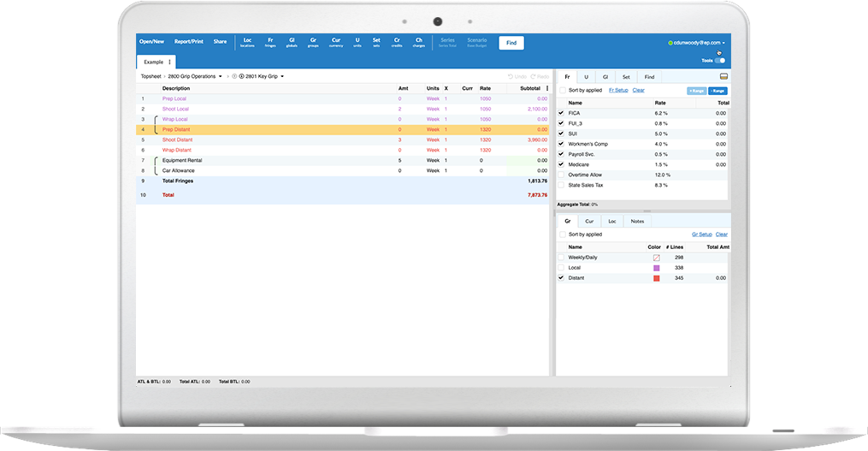Click the Gl globals toolbar icon
This screenshot has height=451, width=868.
pos(292,42)
